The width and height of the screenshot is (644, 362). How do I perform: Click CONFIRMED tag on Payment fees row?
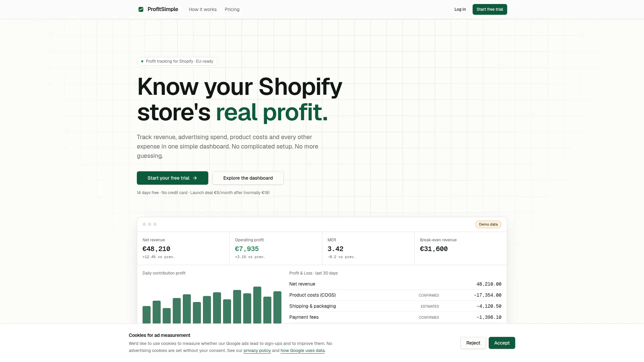coord(429,317)
